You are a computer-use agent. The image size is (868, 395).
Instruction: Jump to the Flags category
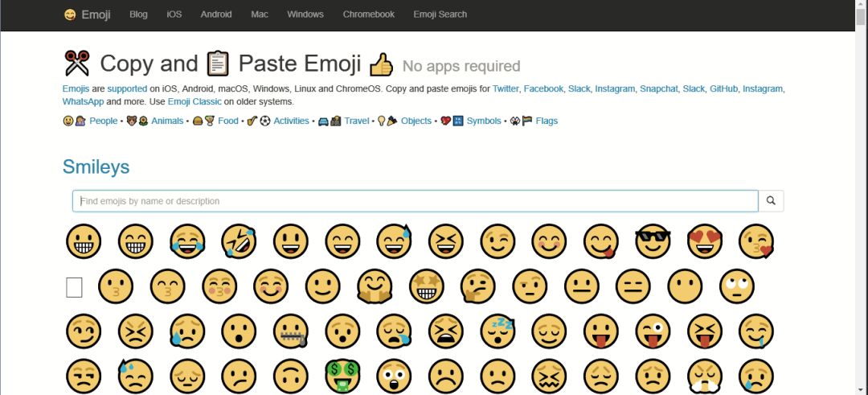(x=547, y=121)
